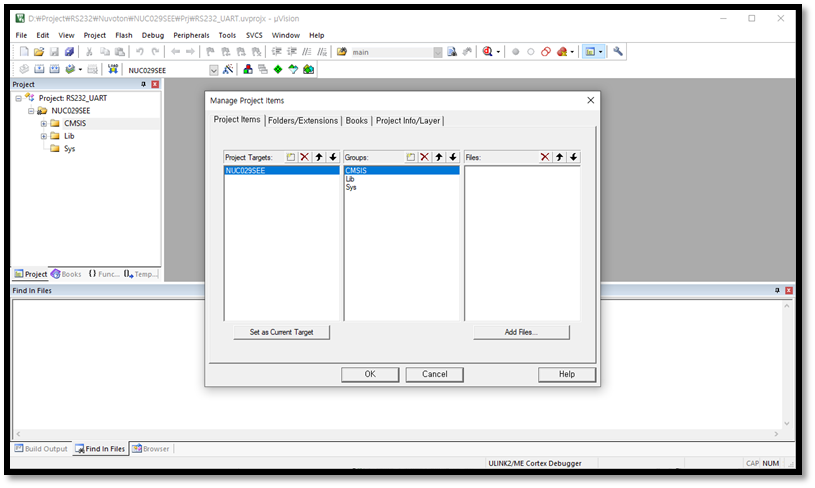
Task: Click the Disable all breakpoints icon
Action: (546, 51)
